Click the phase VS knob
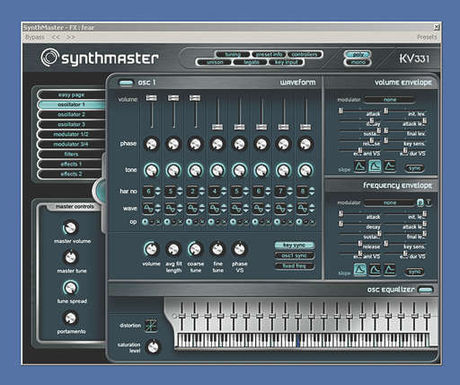Viewport: 460px width, 385px height. [239, 249]
